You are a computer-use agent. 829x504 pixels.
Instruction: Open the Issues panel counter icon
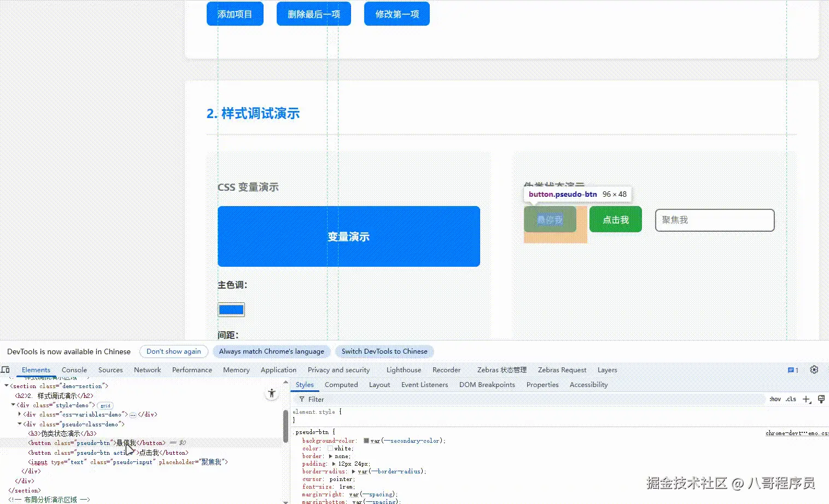pos(790,370)
